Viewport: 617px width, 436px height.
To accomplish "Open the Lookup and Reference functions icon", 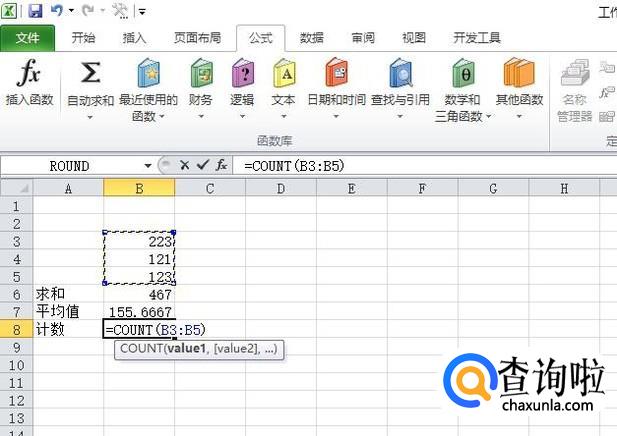I will click(401, 73).
